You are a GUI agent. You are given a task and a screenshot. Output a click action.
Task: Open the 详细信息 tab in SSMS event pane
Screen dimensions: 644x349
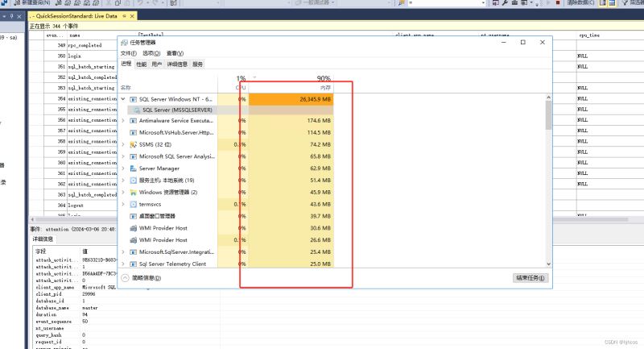tap(43, 239)
